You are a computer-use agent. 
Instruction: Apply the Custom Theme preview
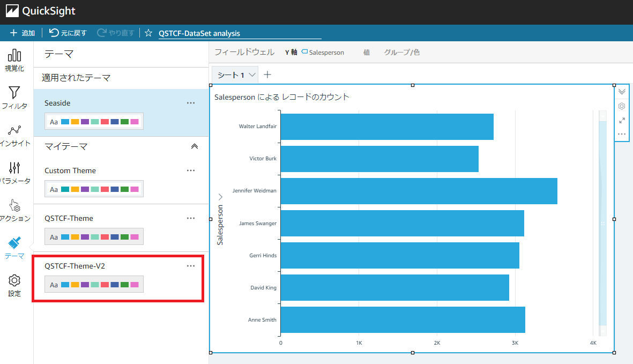pos(94,189)
